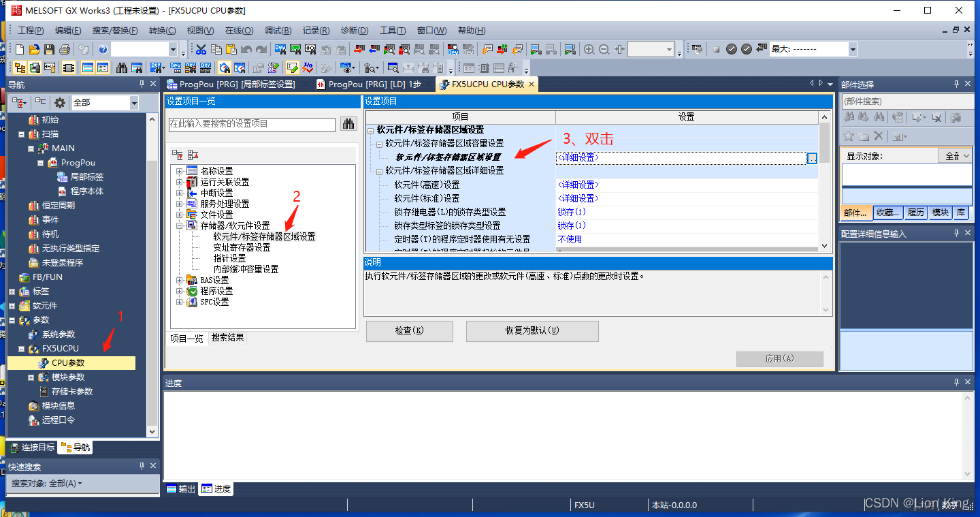This screenshot has height=517, width=980.
Task: Click the star favorites icon in the Parts Selection panel
Action: tap(849, 136)
